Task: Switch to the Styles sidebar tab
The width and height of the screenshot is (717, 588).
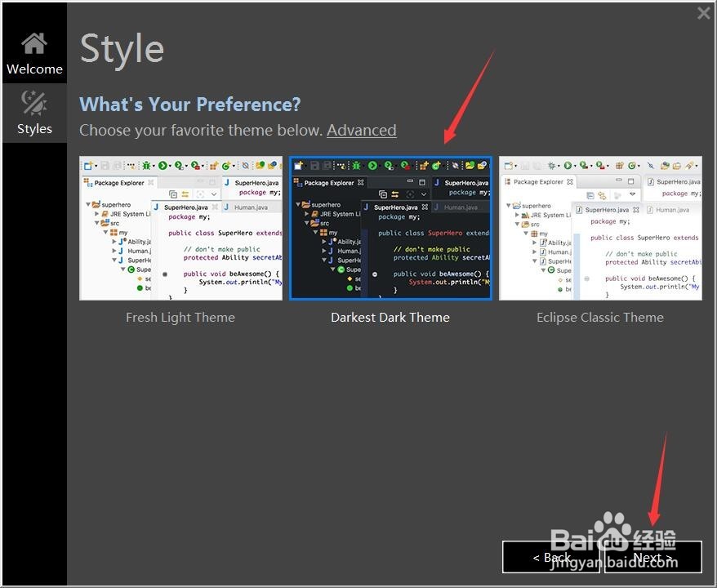Action: 34,113
